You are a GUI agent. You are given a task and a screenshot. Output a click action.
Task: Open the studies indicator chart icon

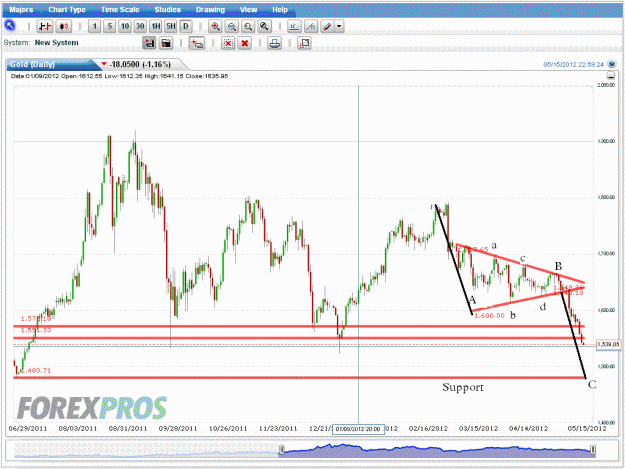294,27
